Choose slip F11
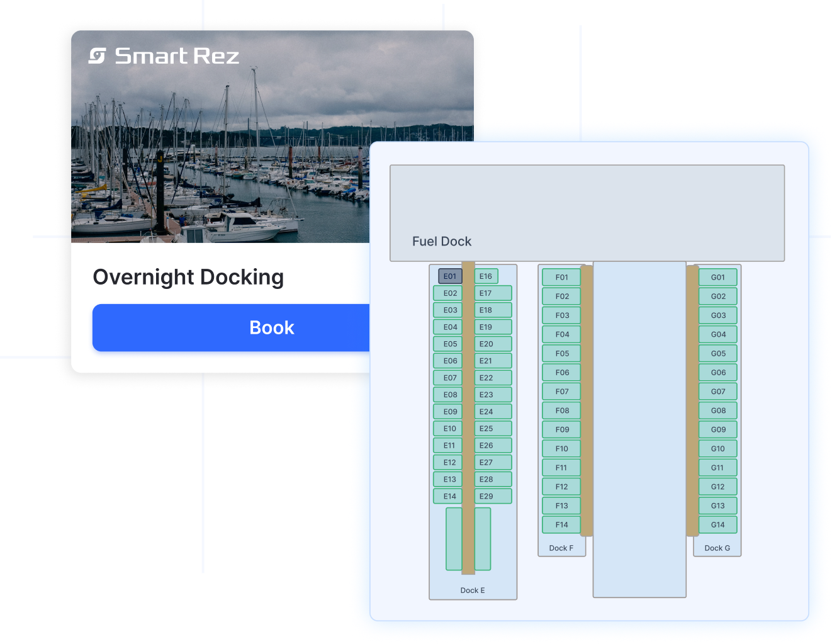837x644 pixels. [561, 468]
